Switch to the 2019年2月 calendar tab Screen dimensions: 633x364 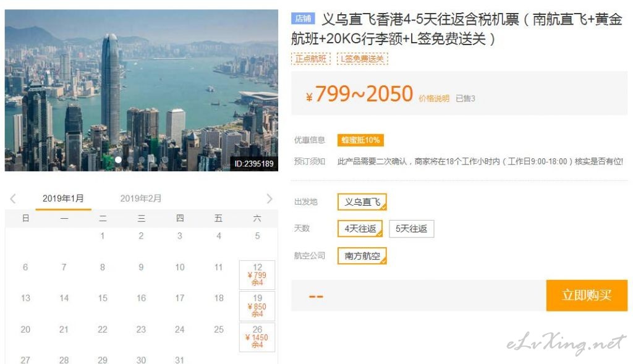click(x=140, y=198)
